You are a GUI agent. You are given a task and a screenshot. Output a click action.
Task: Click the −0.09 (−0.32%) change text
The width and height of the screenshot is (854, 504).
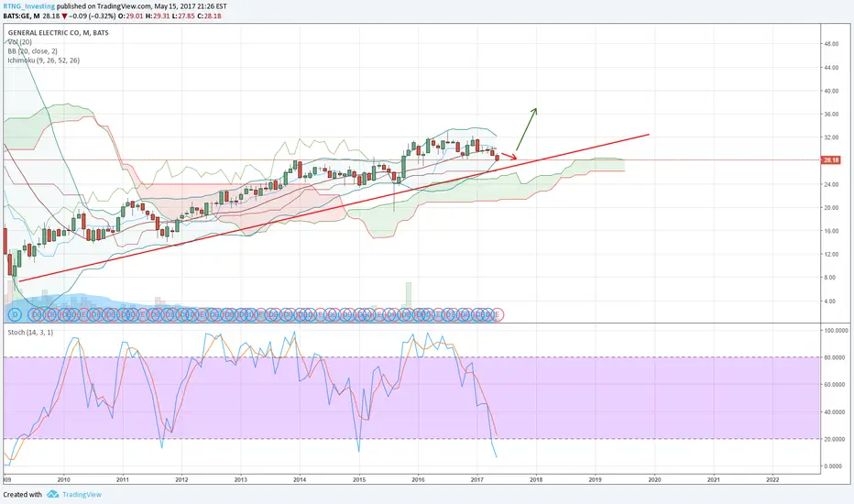tap(92, 16)
